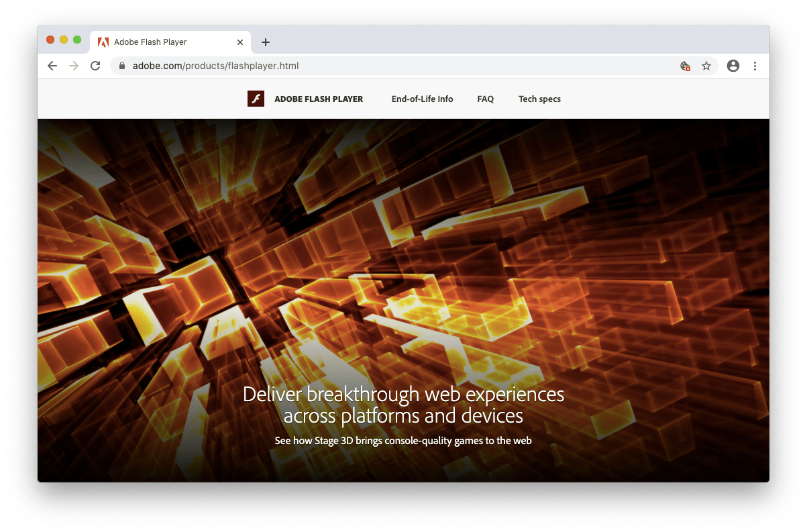Reload the current page
Viewport: 807px width, 532px height.
click(x=95, y=66)
